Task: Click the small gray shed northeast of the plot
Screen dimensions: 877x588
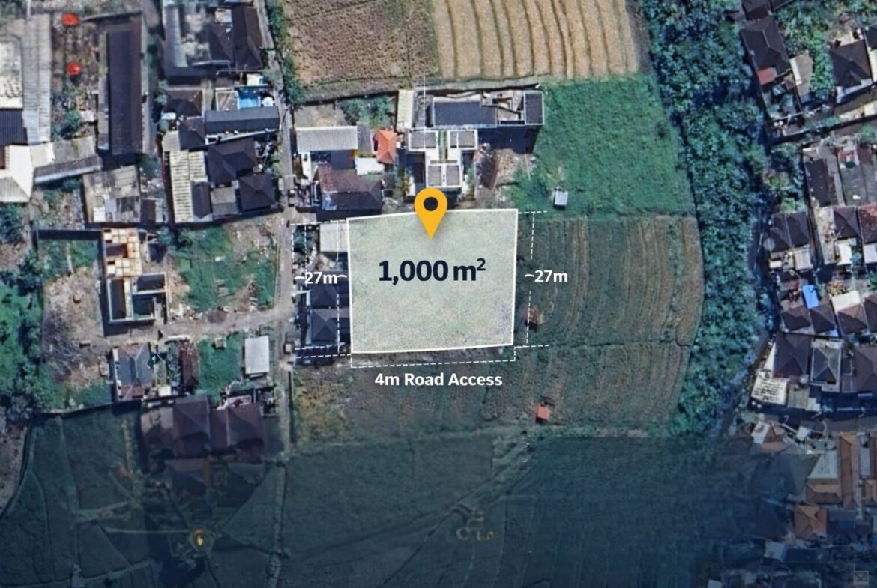Action: point(561,197)
